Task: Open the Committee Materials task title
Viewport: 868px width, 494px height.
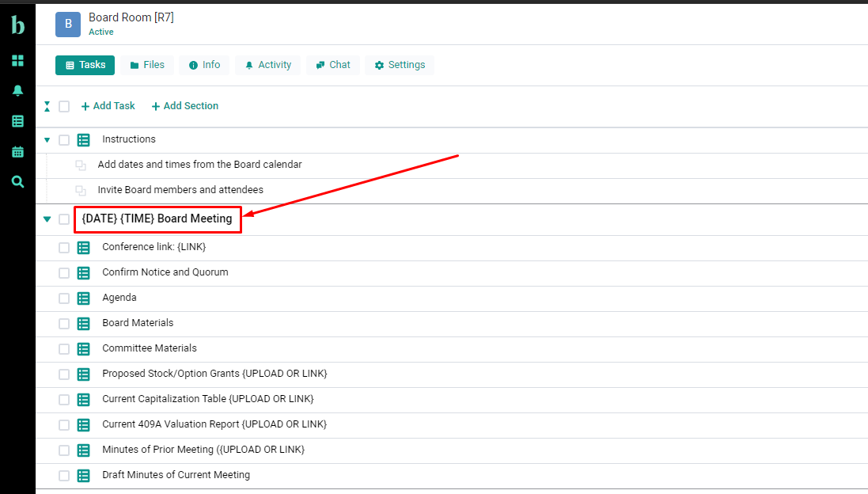Action: (150, 348)
